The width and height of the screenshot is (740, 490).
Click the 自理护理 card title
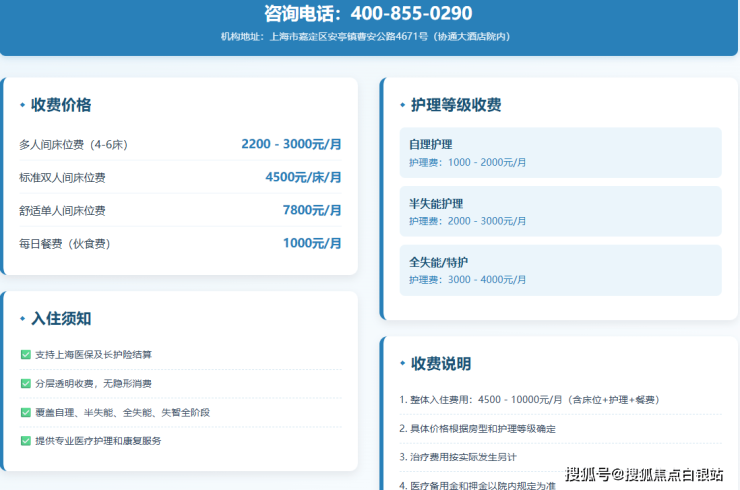[x=430, y=144]
